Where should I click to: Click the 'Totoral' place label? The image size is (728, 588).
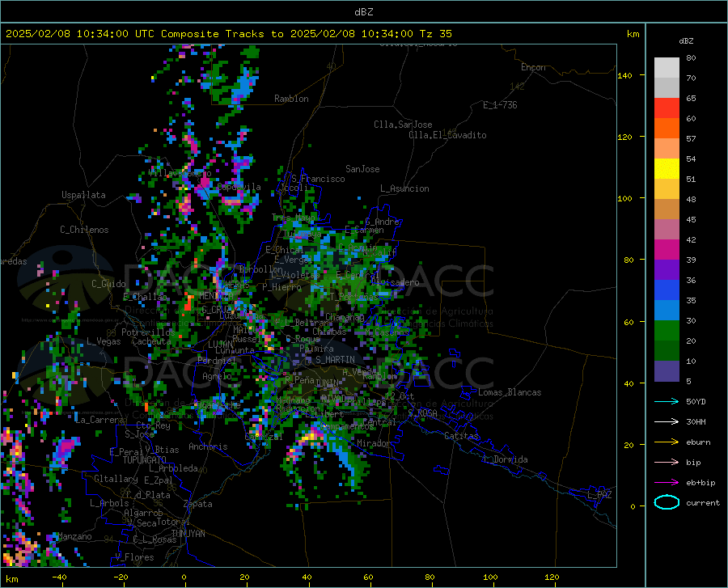[173, 522]
